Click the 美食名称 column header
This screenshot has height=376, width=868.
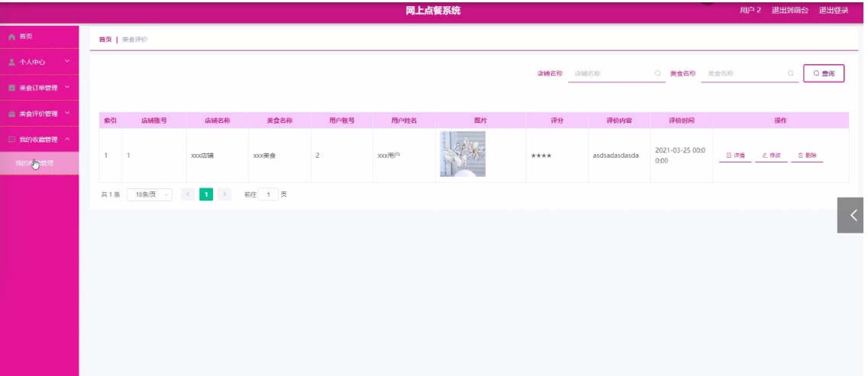tap(279, 121)
